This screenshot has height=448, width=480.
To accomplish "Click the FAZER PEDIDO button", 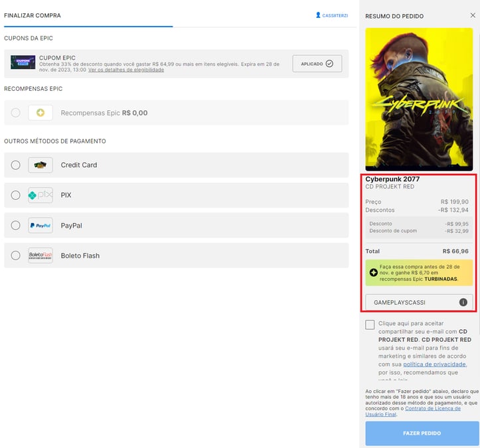I will [422, 433].
